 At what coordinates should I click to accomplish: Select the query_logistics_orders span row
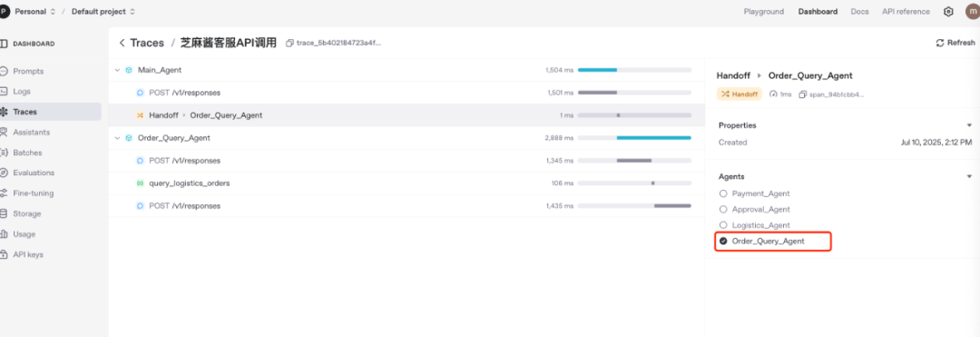pos(407,183)
